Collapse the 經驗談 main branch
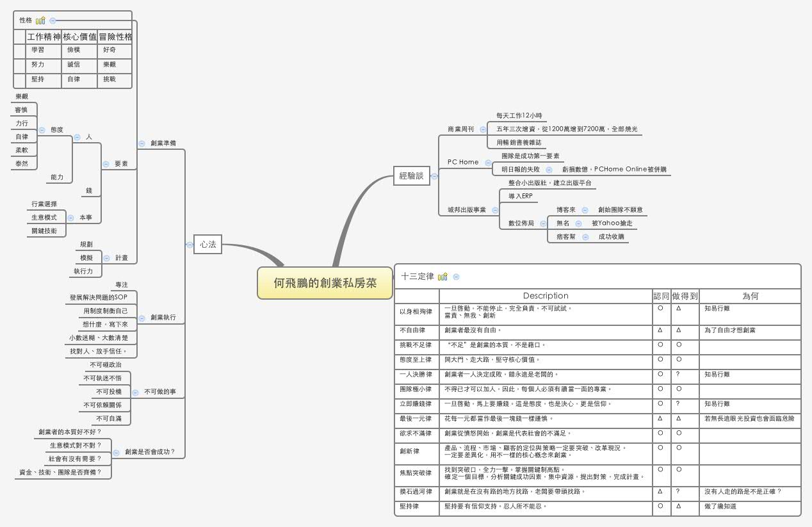The image size is (812, 527). click(434, 176)
